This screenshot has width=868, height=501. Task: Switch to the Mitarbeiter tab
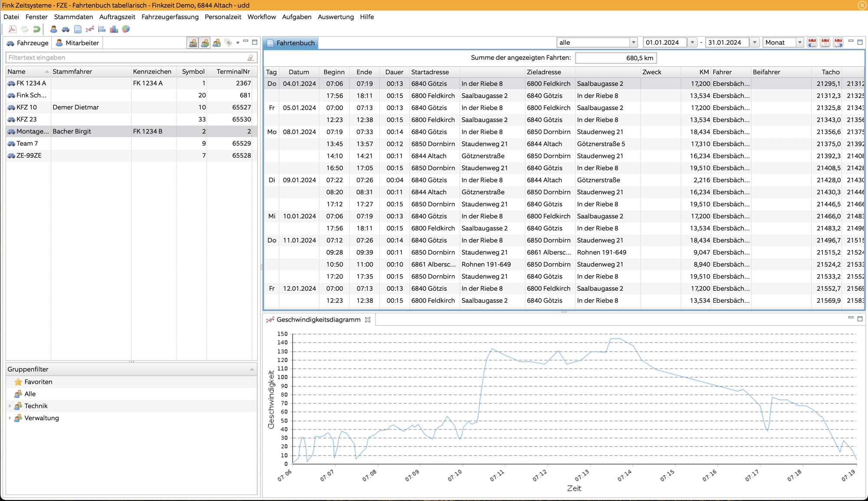[77, 43]
